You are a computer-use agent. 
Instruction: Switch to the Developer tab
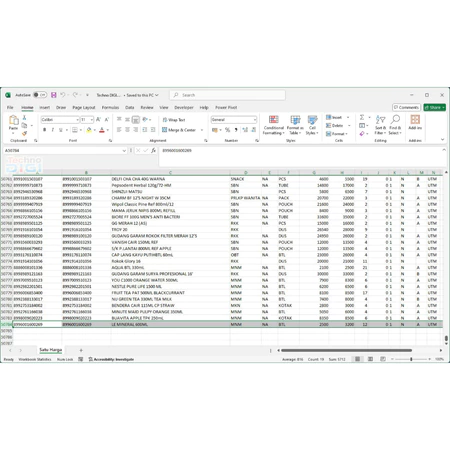coord(184,107)
